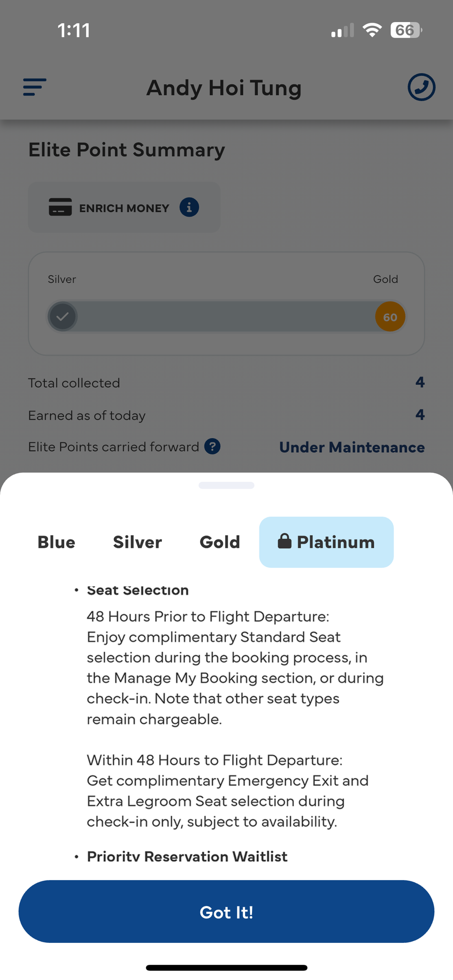Select the Platinum tier tab
Viewport: 453px width, 980px height.
pyautogui.click(x=327, y=542)
